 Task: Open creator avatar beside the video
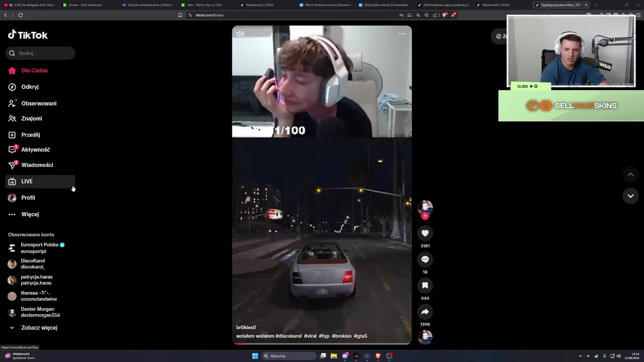click(x=425, y=207)
